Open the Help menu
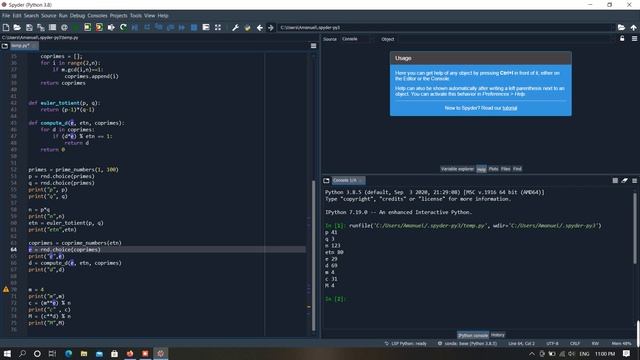Viewport: 640px width, 360px height. click(163, 16)
